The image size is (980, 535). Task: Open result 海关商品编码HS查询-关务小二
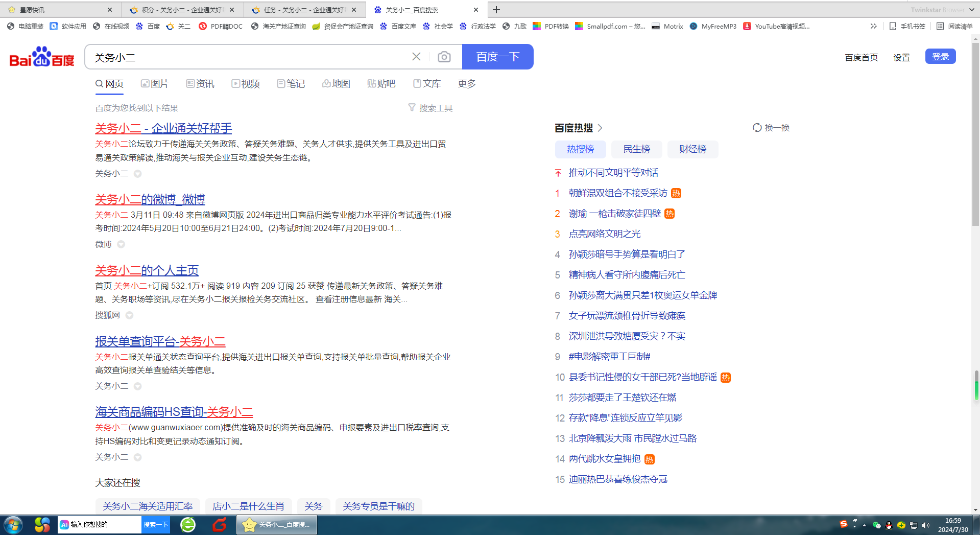click(x=174, y=412)
